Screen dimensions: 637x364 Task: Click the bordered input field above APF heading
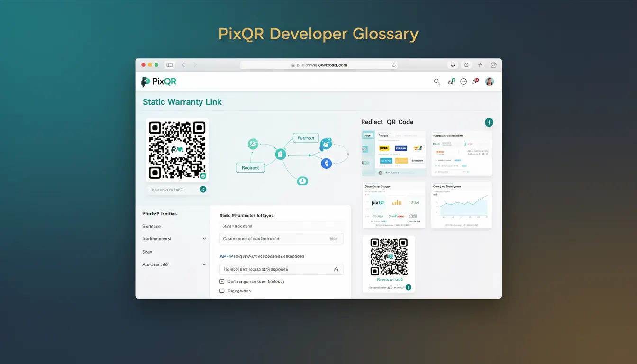tap(282, 239)
